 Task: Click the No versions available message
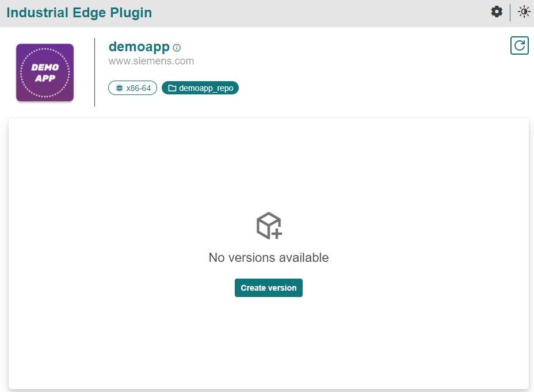(269, 257)
